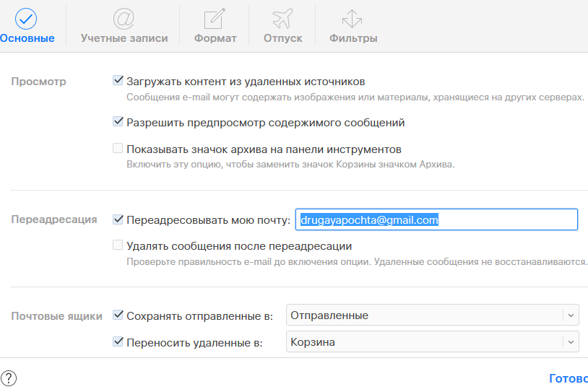Click the forwarding email address field
This screenshot has width=588, height=392.
pyautogui.click(x=436, y=220)
